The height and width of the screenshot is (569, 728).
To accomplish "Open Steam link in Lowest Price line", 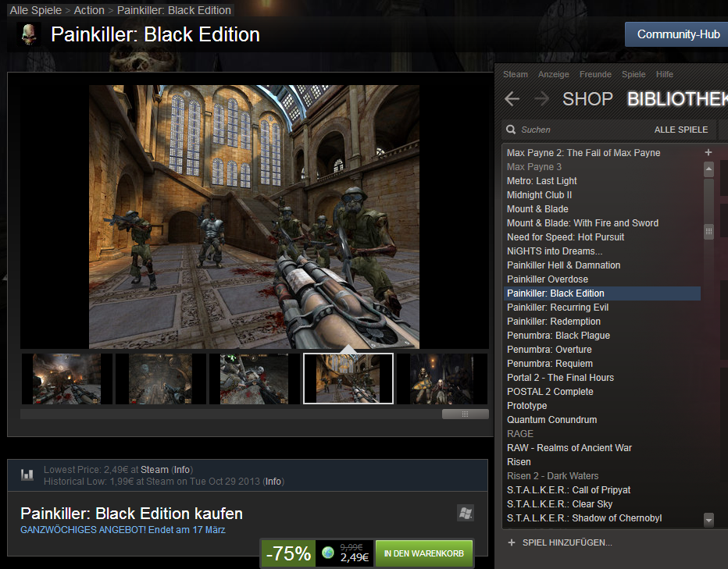I will (x=155, y=470).
